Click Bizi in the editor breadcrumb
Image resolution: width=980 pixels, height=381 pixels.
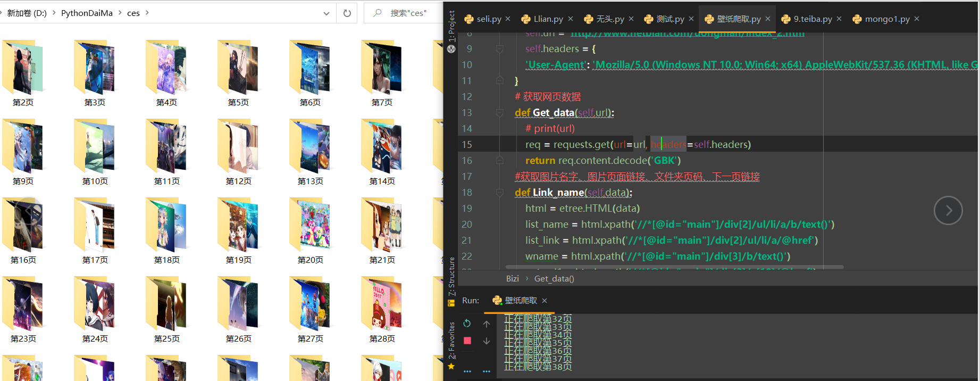pyautogui.click(x=512, y=279)
